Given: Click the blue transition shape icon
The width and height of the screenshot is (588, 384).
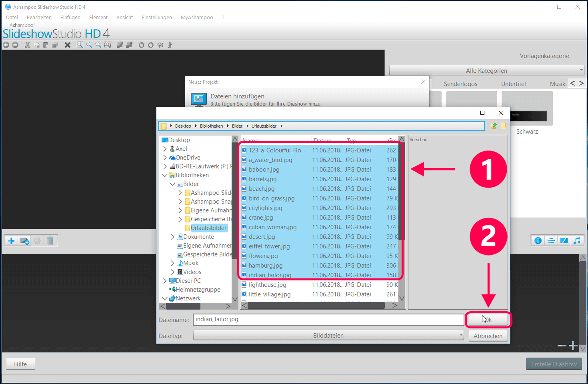Looking at the screenshot, I should [x=564, y=240].
